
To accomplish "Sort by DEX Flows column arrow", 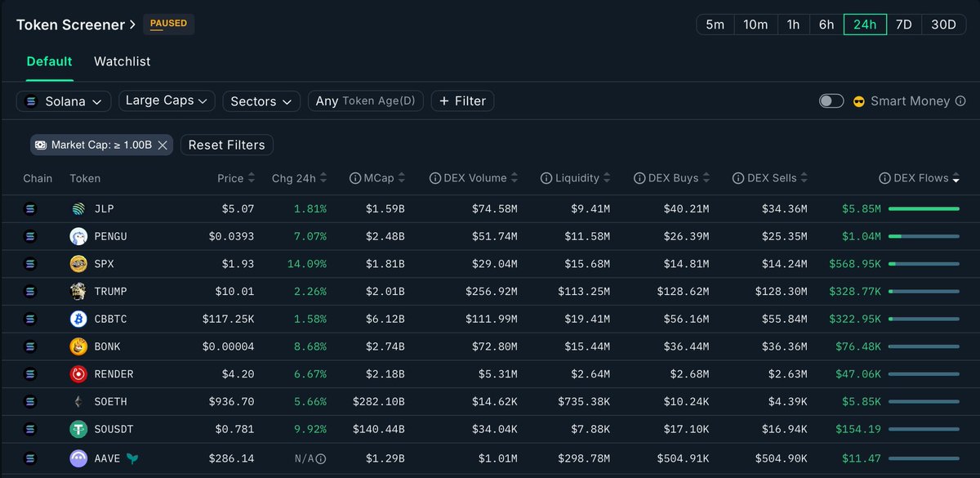I will (956, 179).
